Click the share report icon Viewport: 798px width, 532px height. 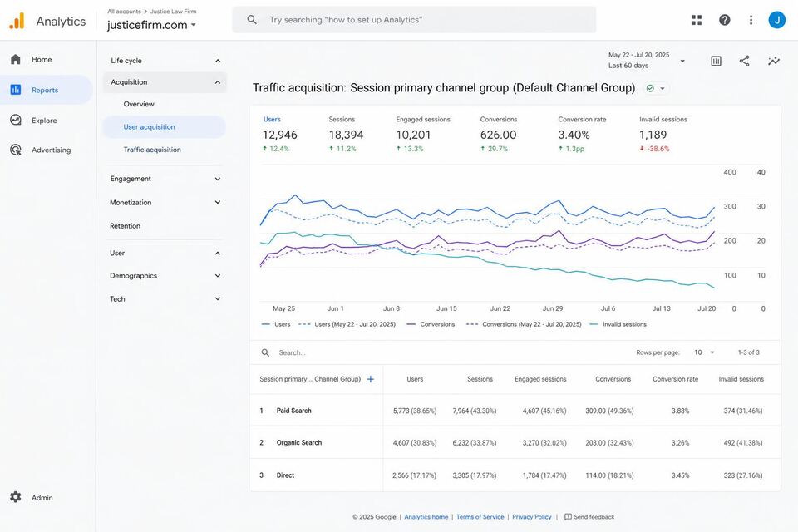744,61
